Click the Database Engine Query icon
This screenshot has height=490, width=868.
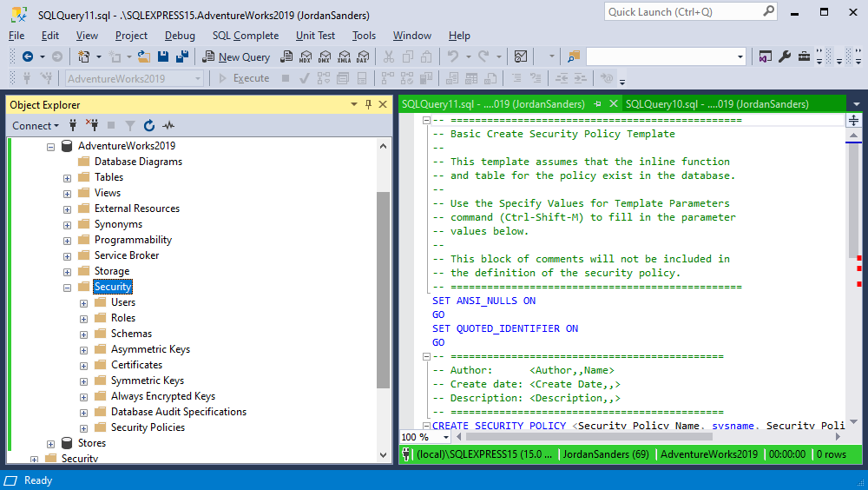point(286,56)
